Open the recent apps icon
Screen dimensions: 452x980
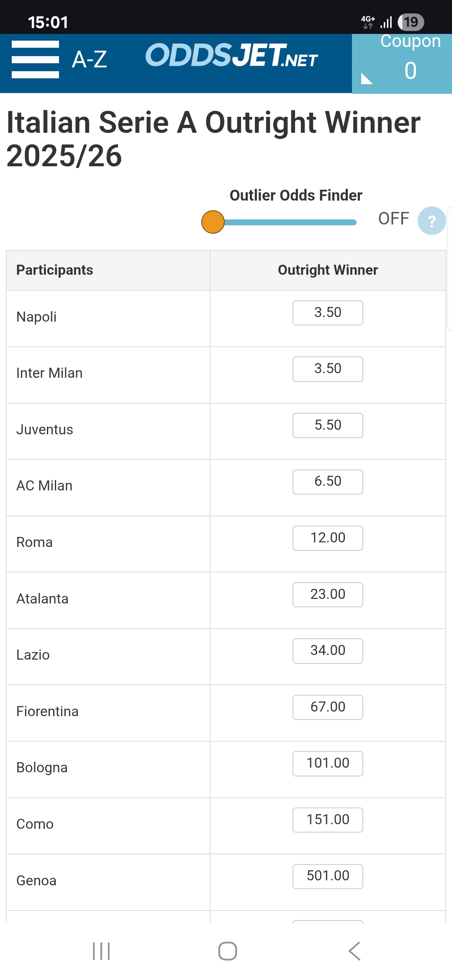pos(101,951)
